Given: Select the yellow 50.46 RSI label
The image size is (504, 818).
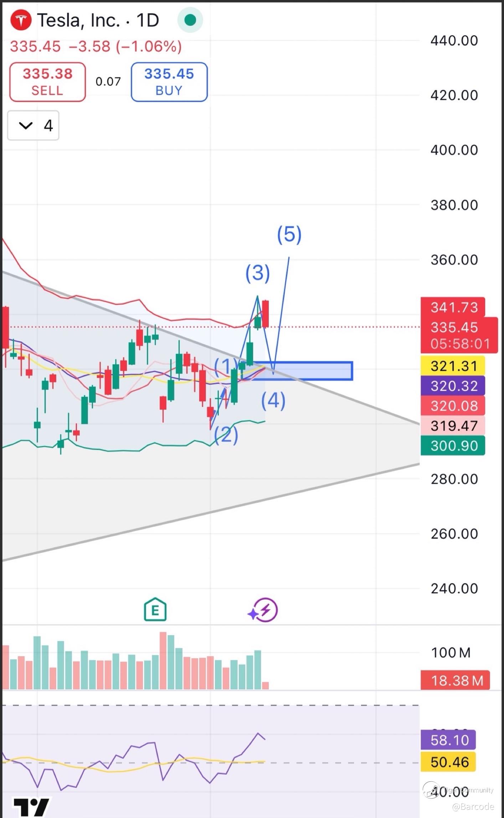Looking at the screenshot, I should 448,762.
